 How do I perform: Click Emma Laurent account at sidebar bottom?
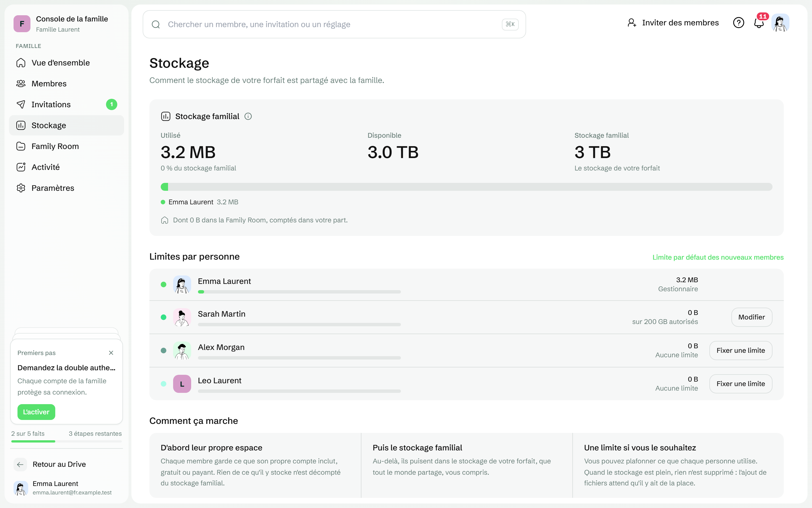[x=67, y=488]
